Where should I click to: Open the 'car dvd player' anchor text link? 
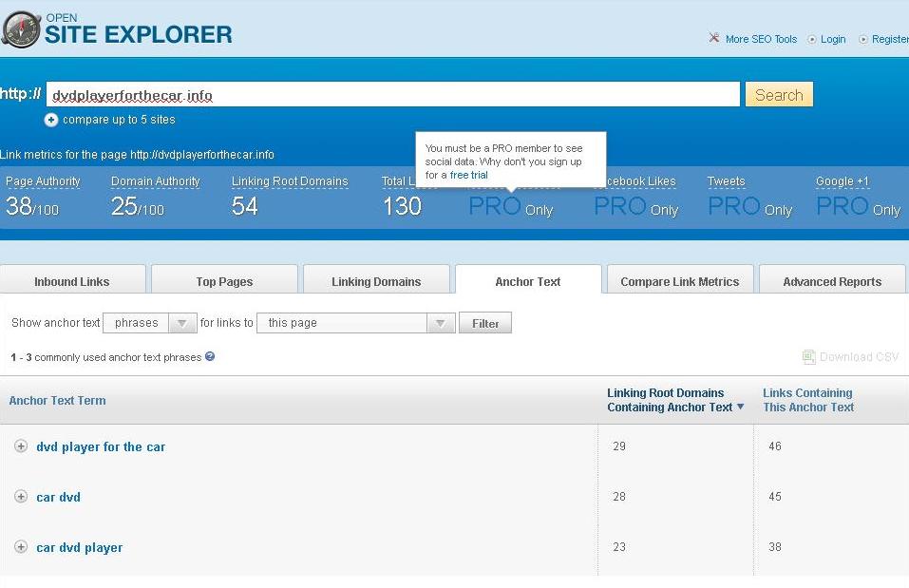tap(80, 547)
